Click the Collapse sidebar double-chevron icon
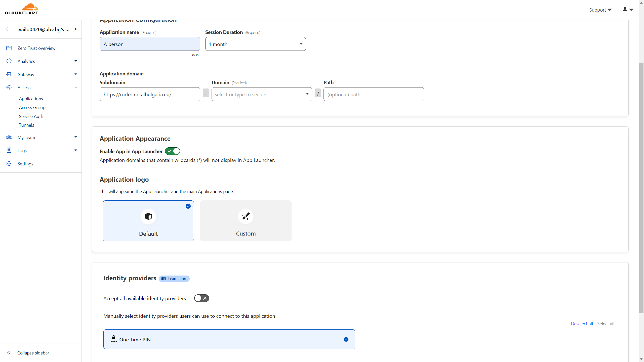Viewport: 644px width, 362px height. [x=9, y=353]
